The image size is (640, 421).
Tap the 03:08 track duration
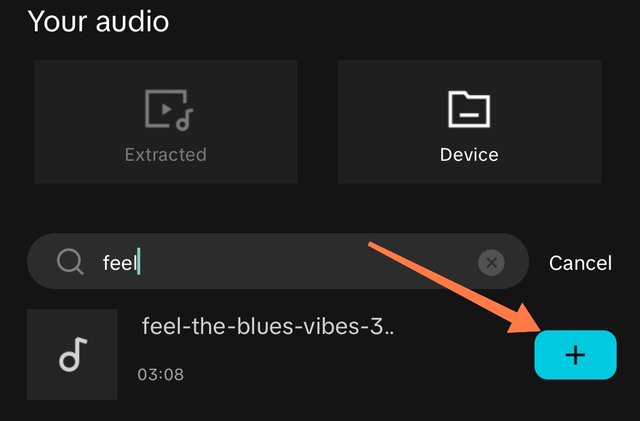160,374
